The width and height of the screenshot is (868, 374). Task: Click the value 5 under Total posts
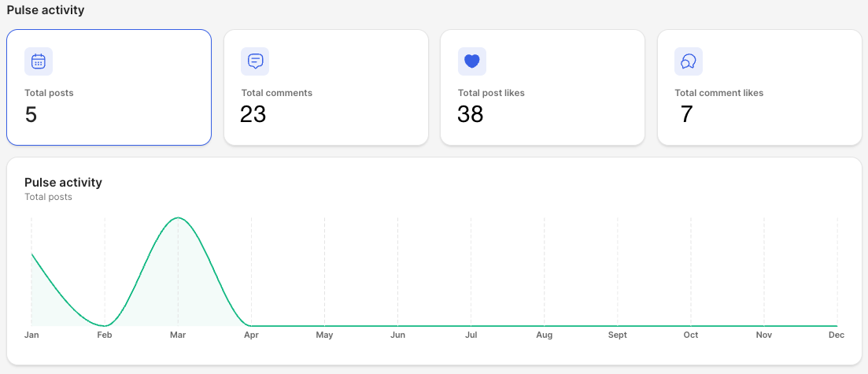(31, 114)
